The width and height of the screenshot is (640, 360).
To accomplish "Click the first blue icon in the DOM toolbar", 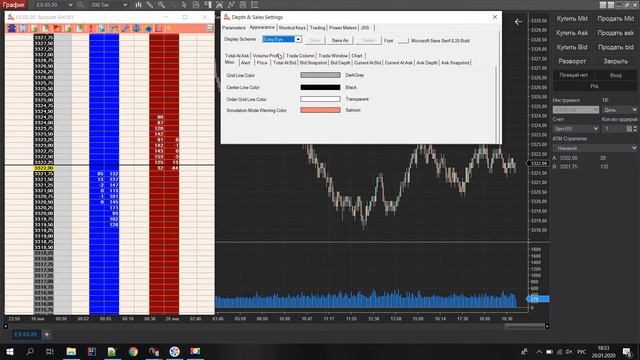I will (x=12, y=28).
